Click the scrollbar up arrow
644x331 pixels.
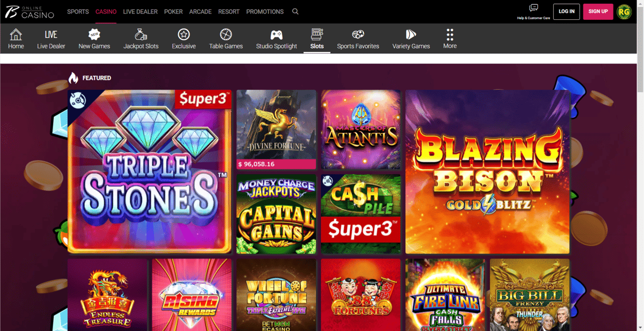[639, 3]
